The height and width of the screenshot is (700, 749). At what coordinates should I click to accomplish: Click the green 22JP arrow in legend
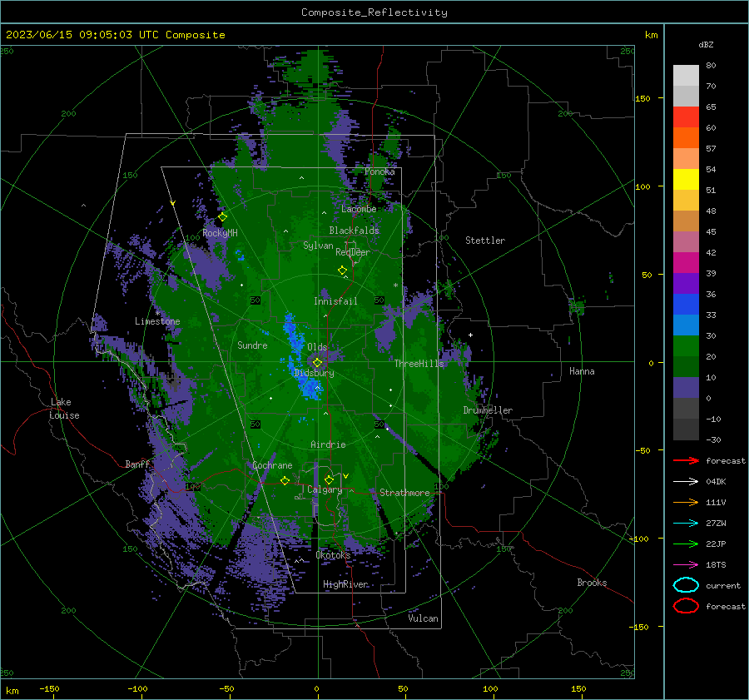click(686, 544)
